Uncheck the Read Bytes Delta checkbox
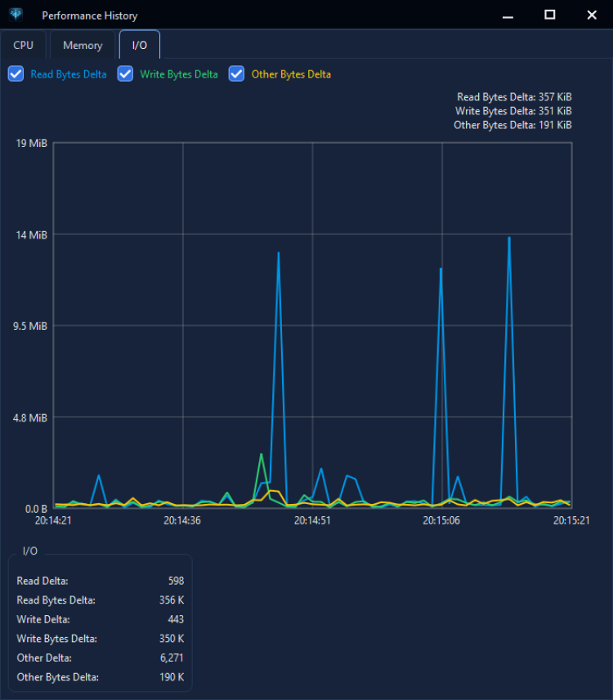 (x=16, y=74)
